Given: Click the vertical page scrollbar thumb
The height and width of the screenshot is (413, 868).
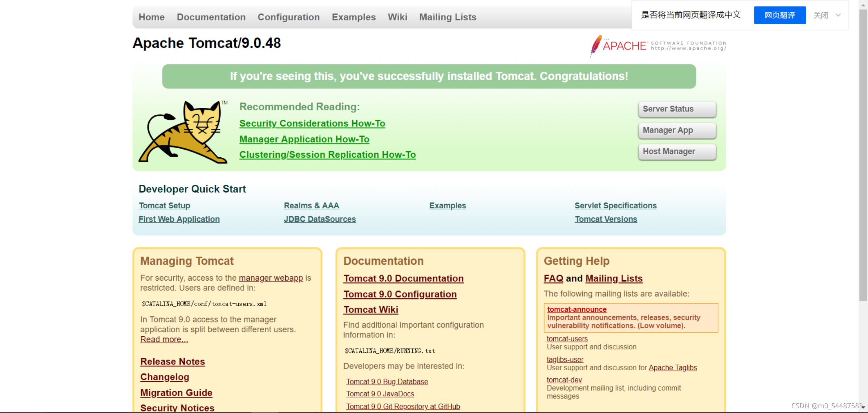Looking at the screenshot, I should coord(863,156).
